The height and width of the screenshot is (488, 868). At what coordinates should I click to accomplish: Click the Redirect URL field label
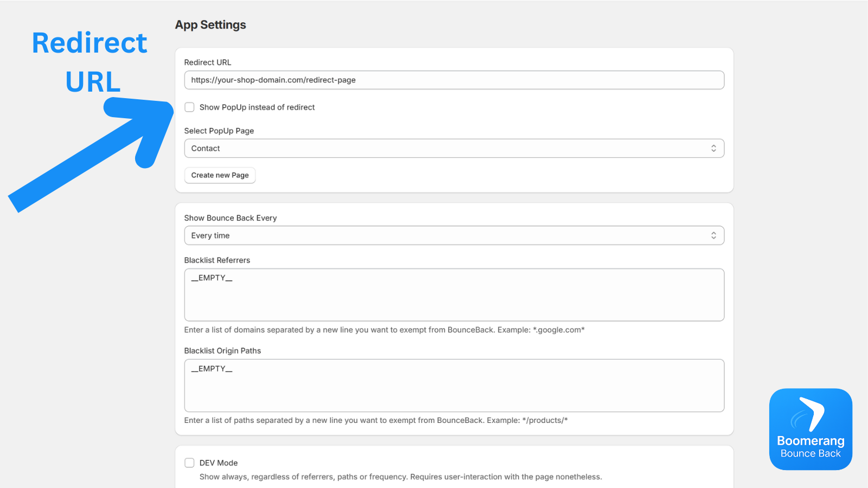pyautogui.click(x=208, y=62)
